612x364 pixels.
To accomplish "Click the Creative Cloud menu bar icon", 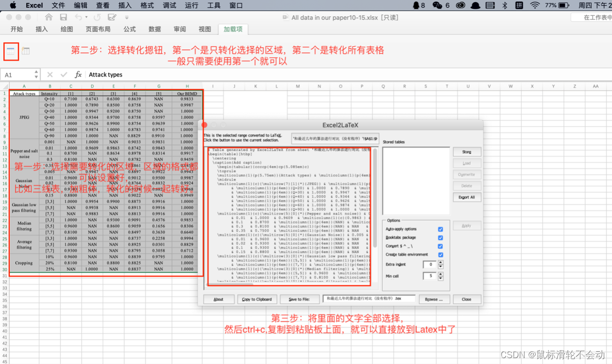I will 460,5.
